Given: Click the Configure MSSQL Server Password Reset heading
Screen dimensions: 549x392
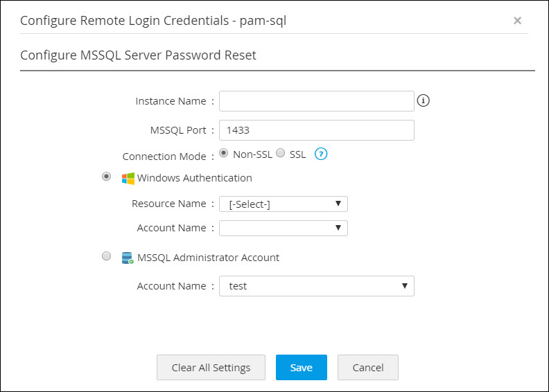Looking at the screenshot, I should click(x=139, y=55).
